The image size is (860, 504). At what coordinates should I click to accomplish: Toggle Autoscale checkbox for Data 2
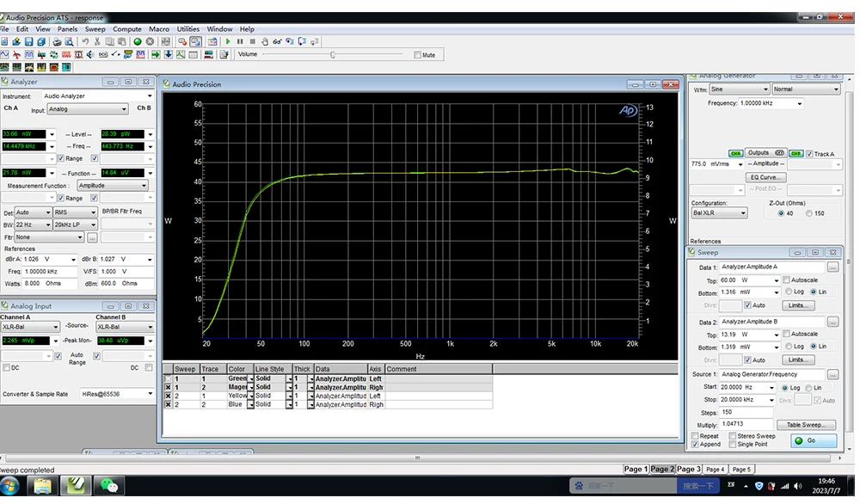point(786,334)
